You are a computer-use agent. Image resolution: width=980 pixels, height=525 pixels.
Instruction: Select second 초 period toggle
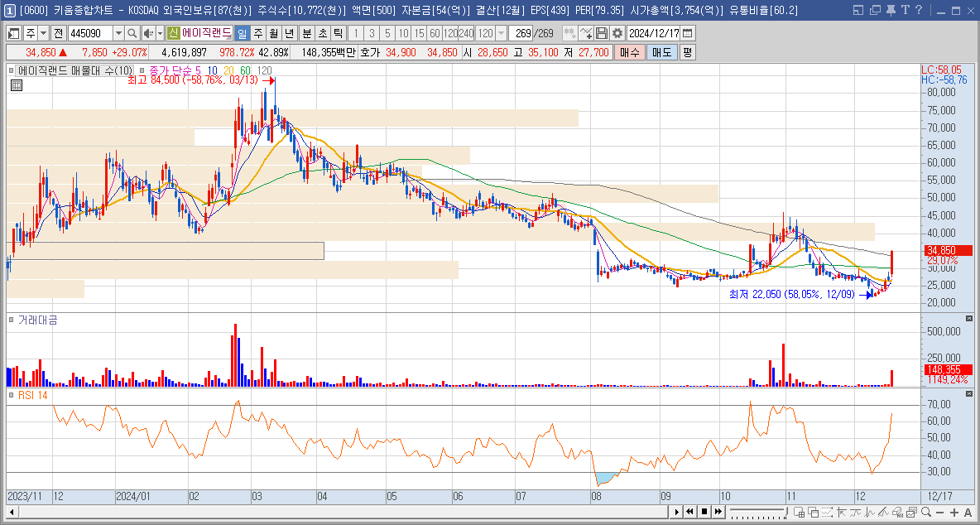tap(323, 33)
